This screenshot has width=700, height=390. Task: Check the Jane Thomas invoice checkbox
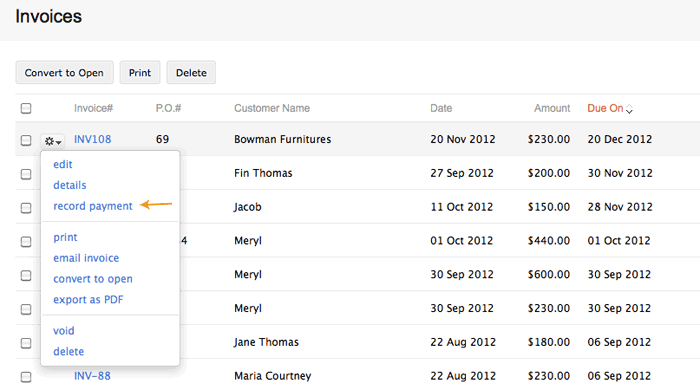(x=26, y=343)
